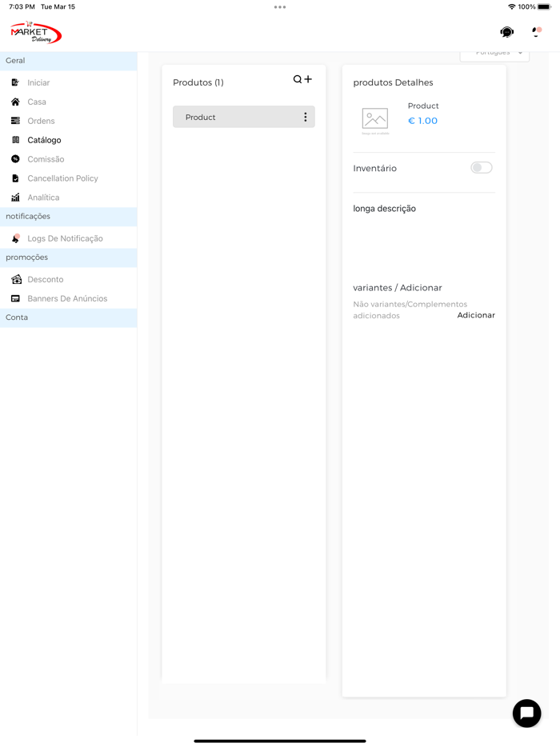Click the search magnifier in Produtos panel

(298, 79)
